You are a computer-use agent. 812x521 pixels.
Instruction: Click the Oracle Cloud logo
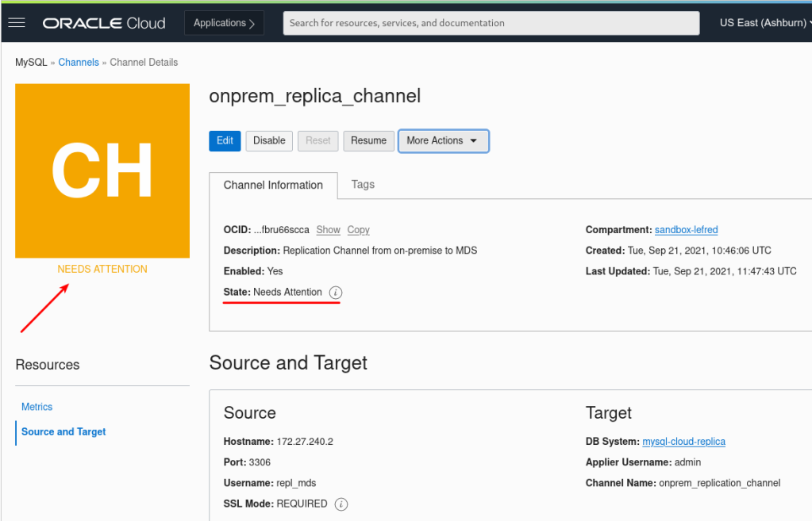[x=104, y=23]
